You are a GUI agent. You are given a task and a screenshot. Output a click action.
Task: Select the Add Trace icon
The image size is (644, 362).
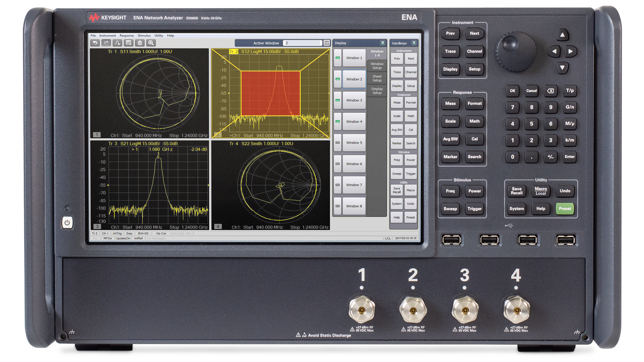click(116, 43)
